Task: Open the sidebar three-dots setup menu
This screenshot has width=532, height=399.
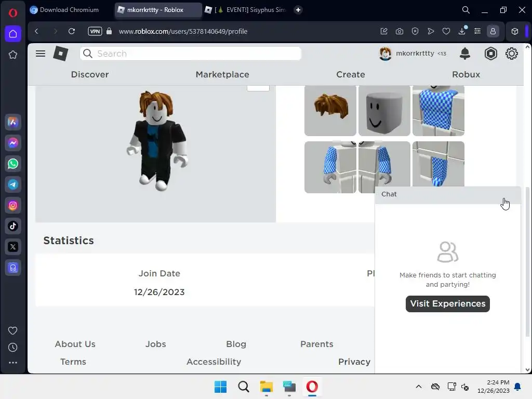Action: [x=13, y=362]
